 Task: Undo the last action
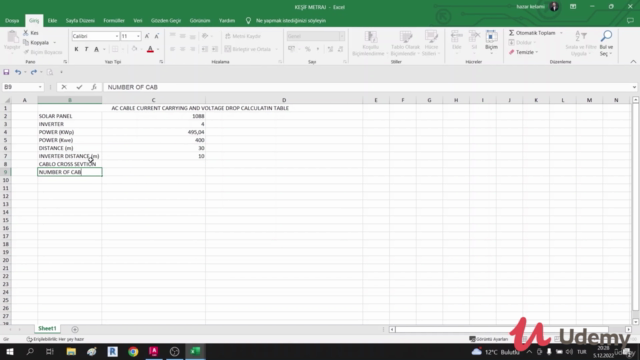[18, 72]
